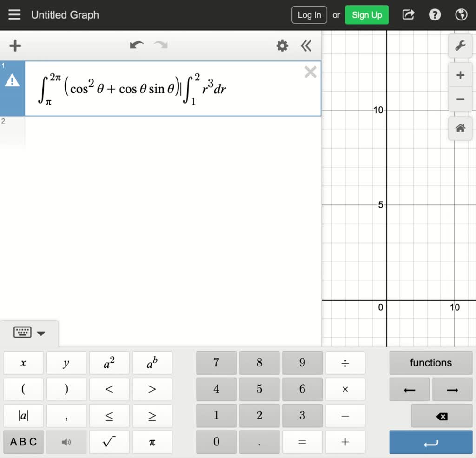
Task: Open the Help question mark menu
Action: (435, 15)
